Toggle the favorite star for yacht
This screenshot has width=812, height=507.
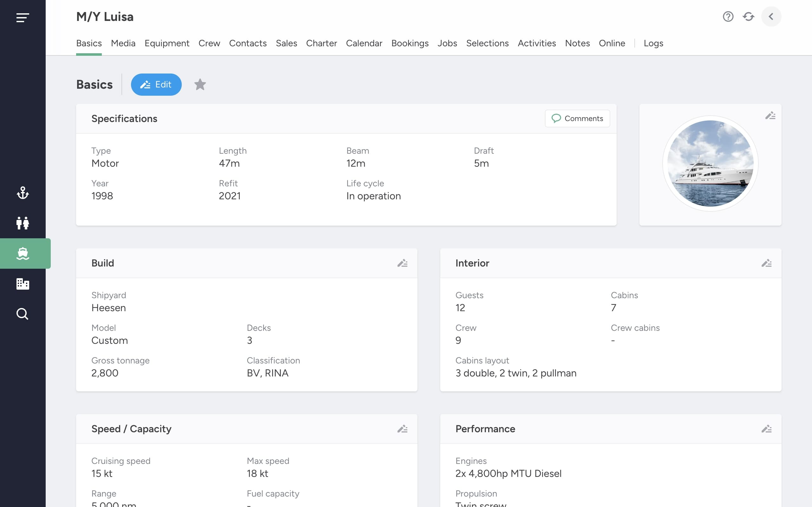coord(200,85)
